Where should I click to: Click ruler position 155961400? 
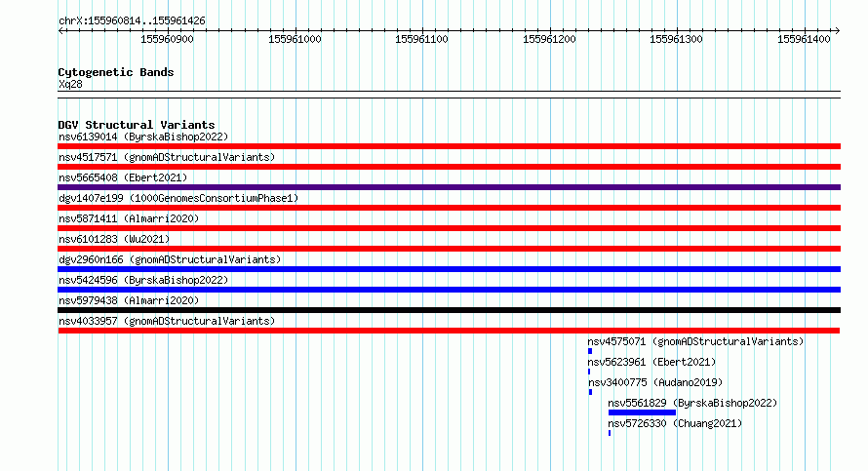click(x=804, y=39)
